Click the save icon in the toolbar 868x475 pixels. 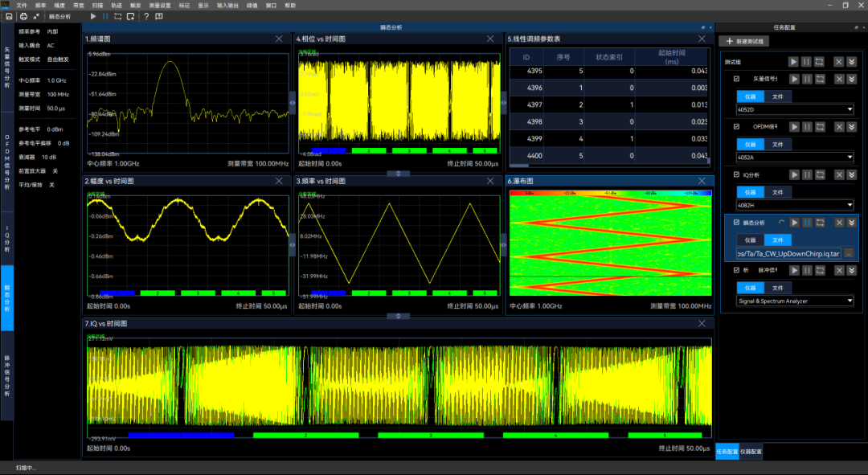click(x=9, y=16)
